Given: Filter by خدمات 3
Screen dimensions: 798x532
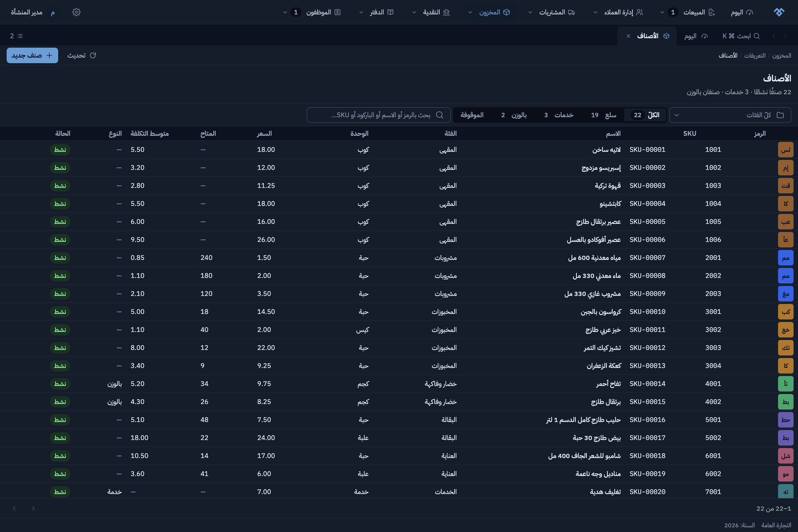Looking at the screenshot, I should tap(559, 115).
